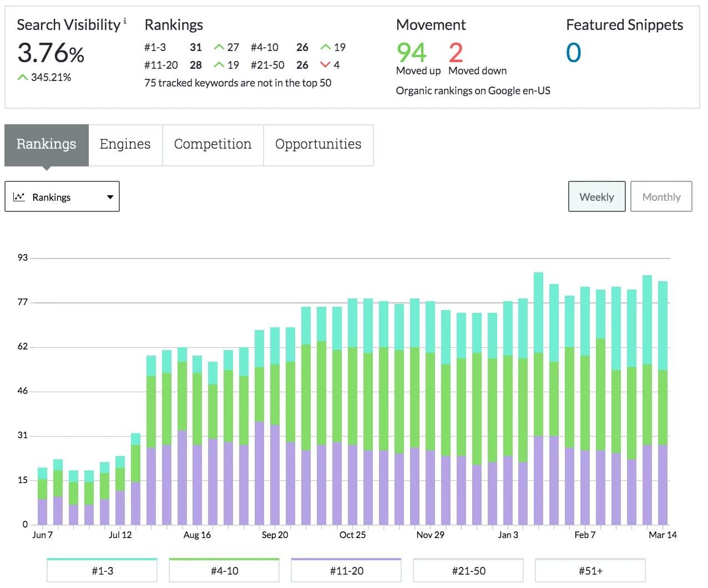708x588 pixels.
Task: Switch chart to Monthly view
Action: point(661,197)
